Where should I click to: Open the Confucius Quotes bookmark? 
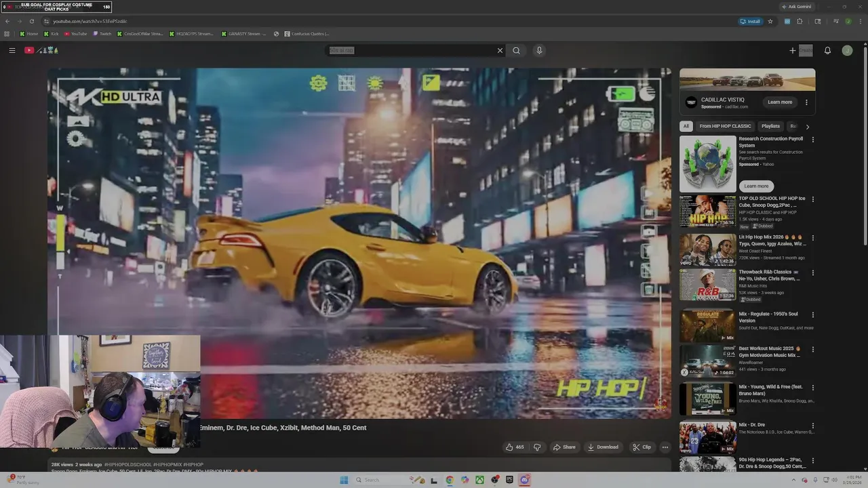point(306,34)
